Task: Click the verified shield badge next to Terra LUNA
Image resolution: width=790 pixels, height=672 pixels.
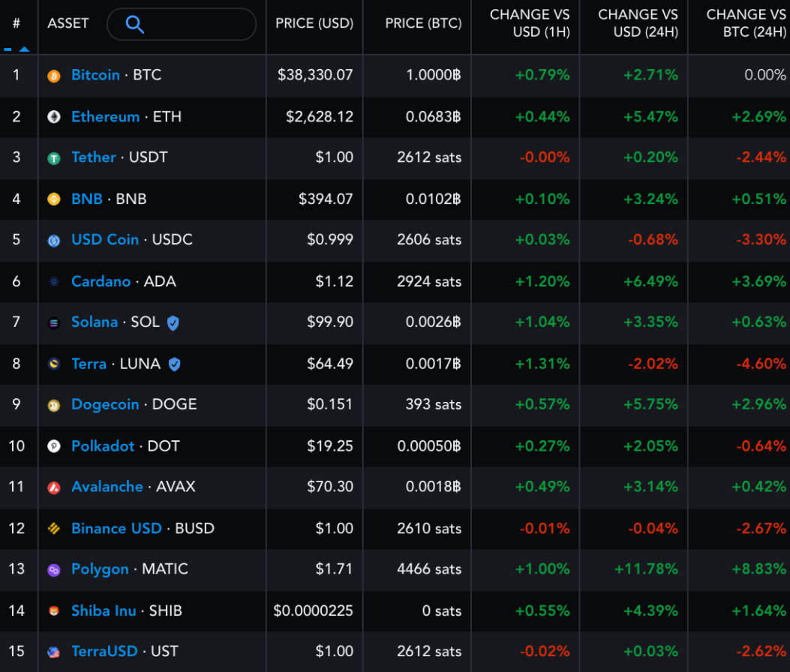Action: pos(174,364)
